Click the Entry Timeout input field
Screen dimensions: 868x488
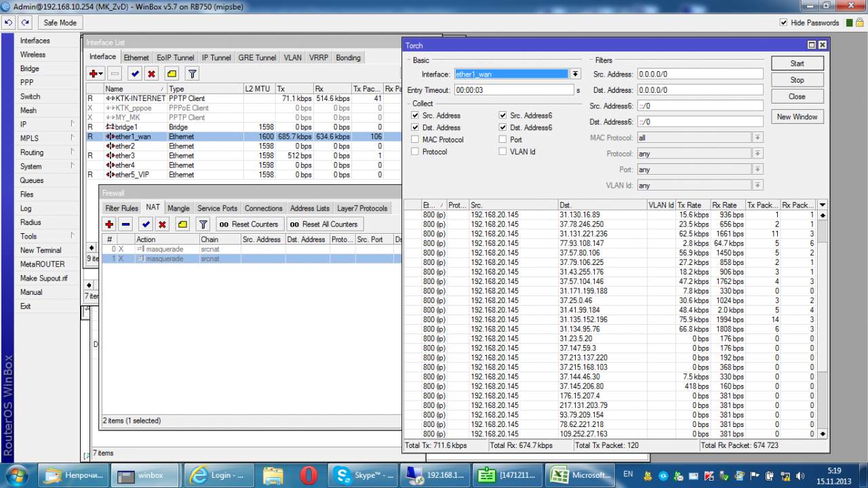click(514, 89)
